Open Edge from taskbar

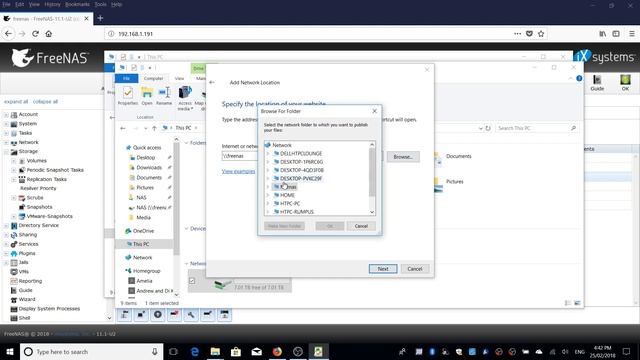[x=195, y=351]
